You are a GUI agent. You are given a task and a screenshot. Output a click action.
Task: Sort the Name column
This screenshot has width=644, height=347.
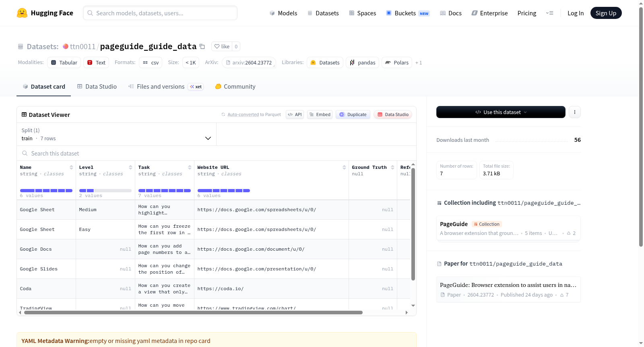71,167
